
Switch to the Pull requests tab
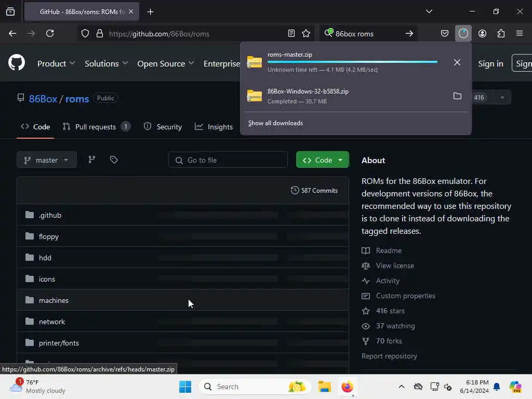tap(96, 127)
